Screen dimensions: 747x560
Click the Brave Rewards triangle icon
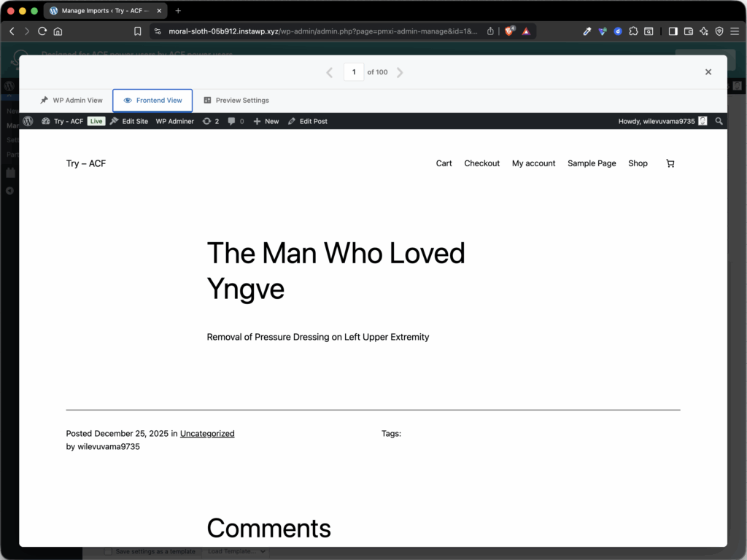[526, 31]
